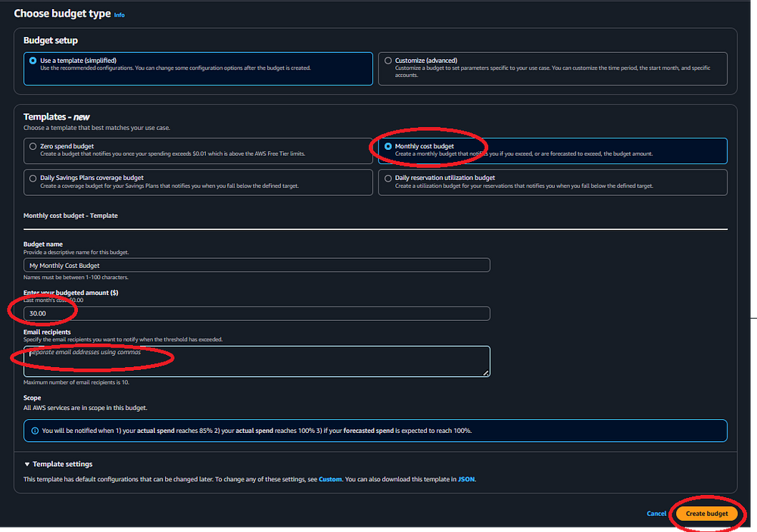Click the info icon in notification banner

35,431
